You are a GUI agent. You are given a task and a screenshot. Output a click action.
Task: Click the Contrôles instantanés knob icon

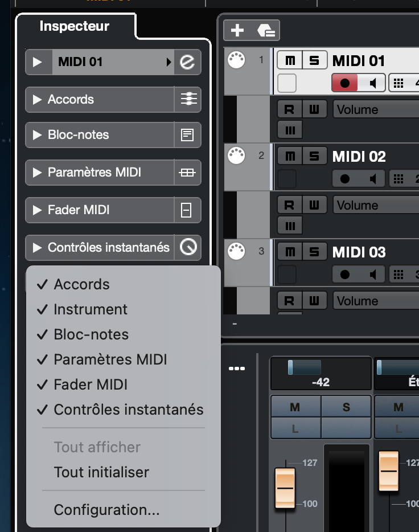coord(187,247)
